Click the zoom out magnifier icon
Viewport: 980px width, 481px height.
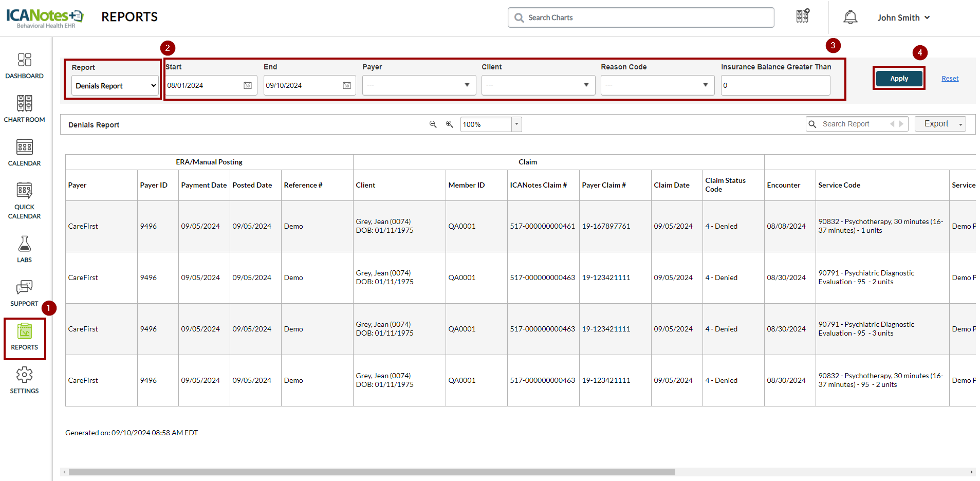(433, 124)
